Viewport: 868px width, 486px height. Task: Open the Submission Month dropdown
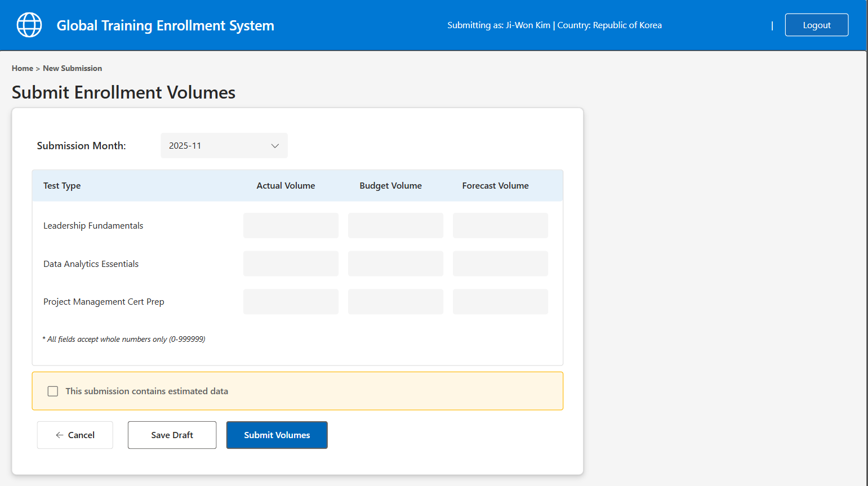pyautogui.click(x=224, y=145)
